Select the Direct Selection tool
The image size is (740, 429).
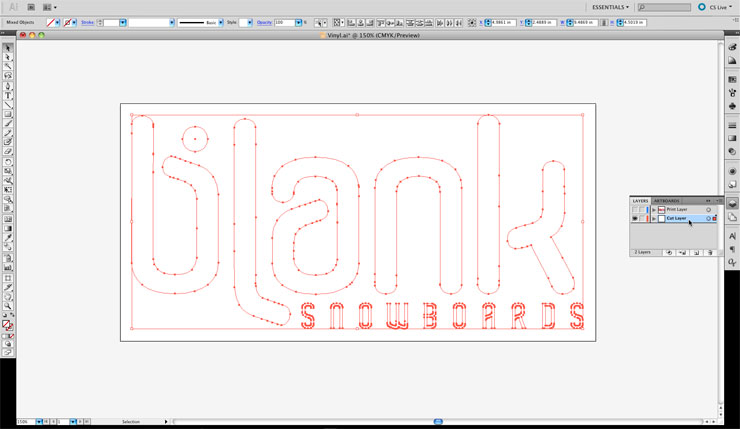[x=8, y=57]
